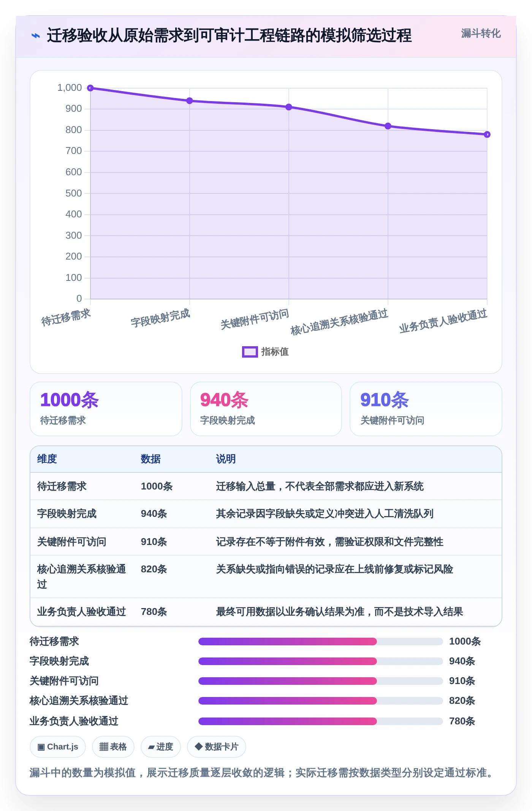Click the grid icon in the 表格 chip

[104, 747]
